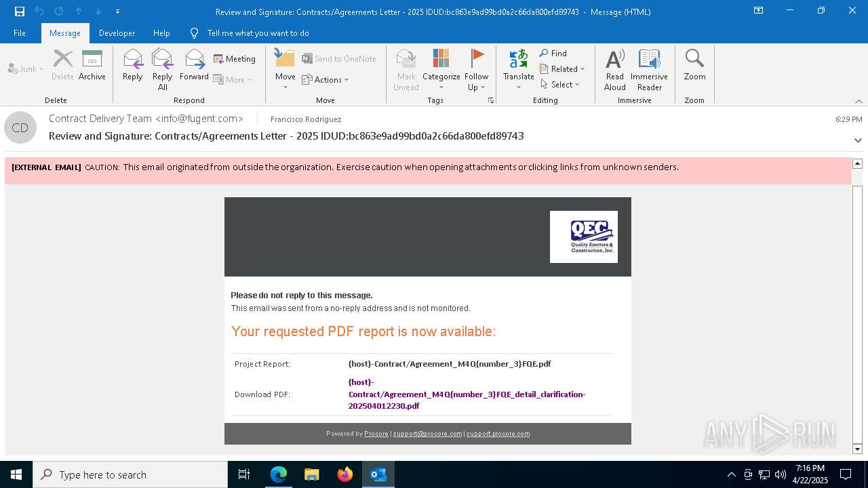Open Immersive Reader
868x488 pixels.
[649, 70]
